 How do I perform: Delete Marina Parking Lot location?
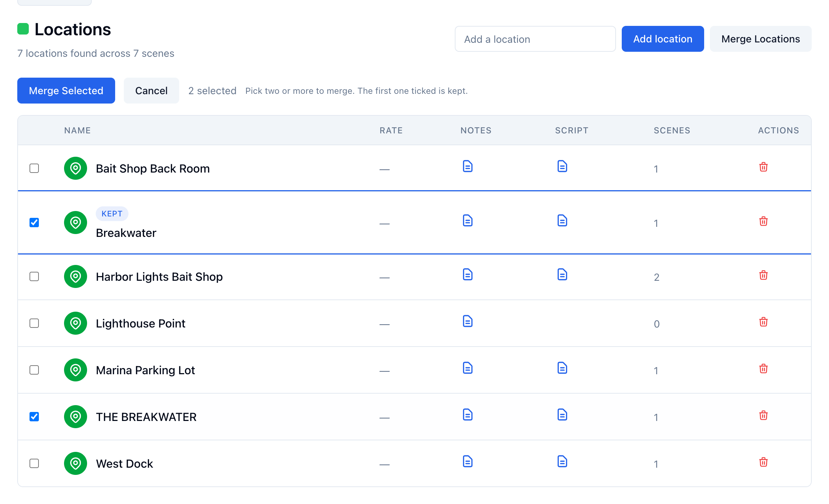763,369
